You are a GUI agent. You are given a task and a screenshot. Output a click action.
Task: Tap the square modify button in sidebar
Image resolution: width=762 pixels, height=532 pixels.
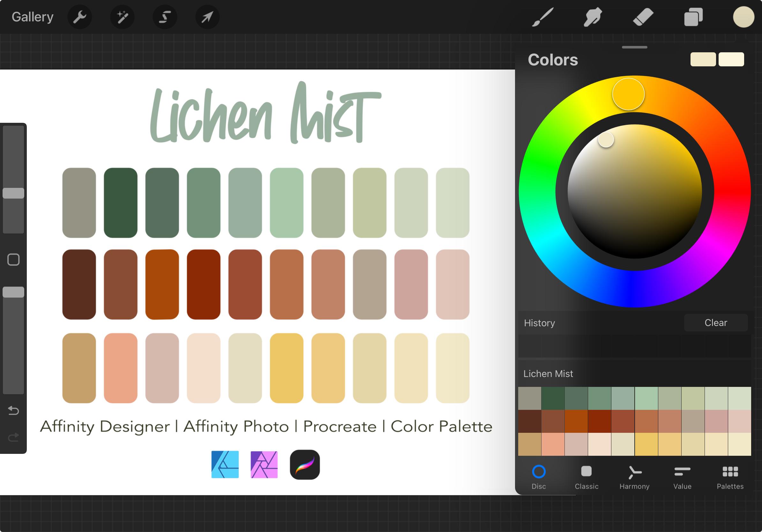(x=13, y=260)
